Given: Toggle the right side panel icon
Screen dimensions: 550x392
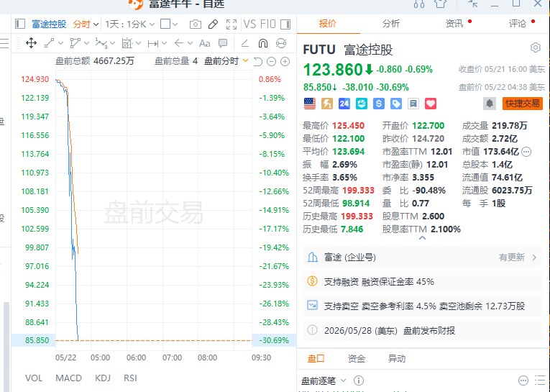Looking at the screenshot, I should coord(286,24).
